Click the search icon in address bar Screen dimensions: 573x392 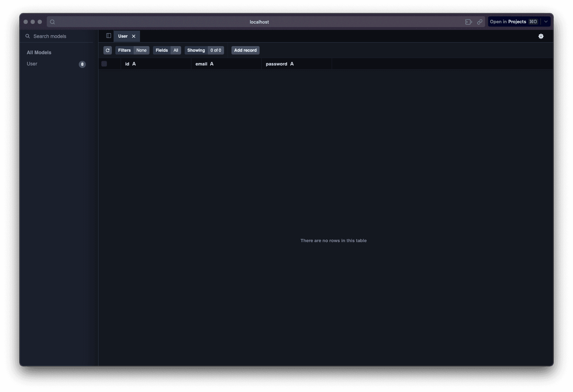52,22
